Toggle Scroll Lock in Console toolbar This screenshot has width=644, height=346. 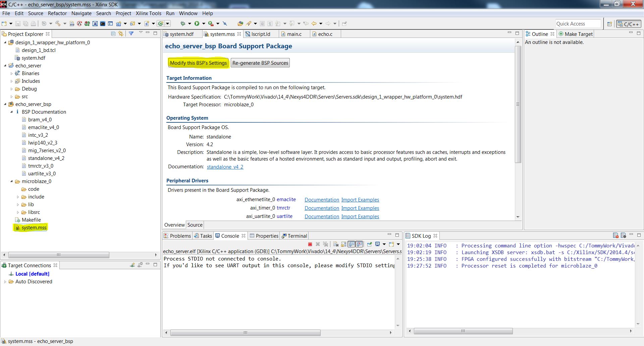coord(343,244)
